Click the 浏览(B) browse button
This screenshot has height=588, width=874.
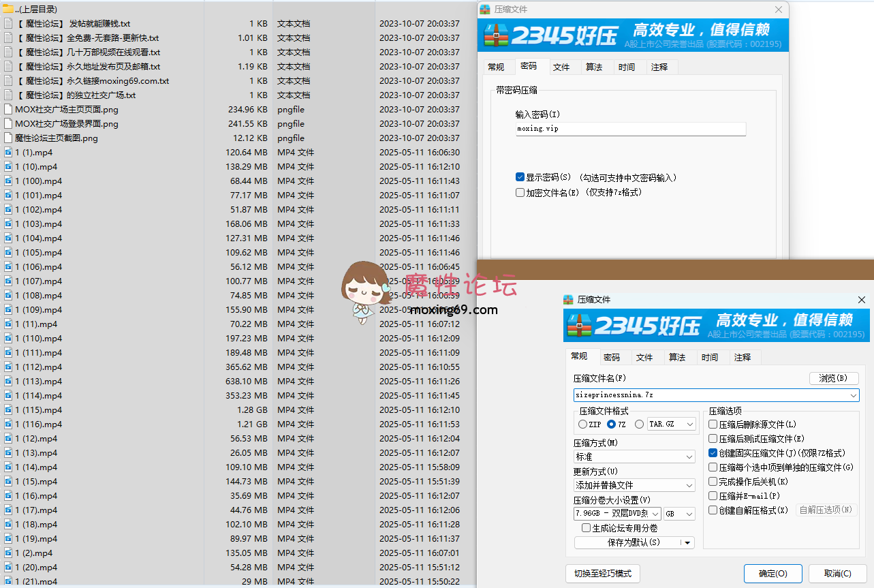pos(834,378)
